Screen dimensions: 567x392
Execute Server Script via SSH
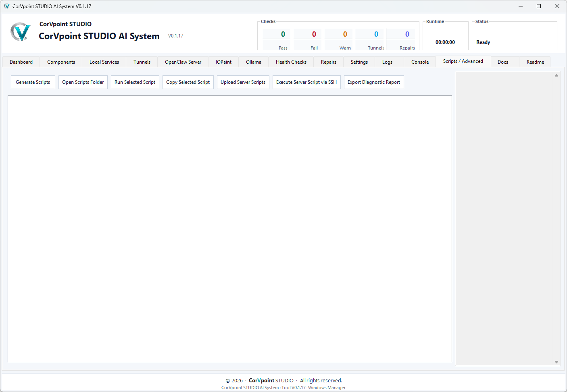306,82
